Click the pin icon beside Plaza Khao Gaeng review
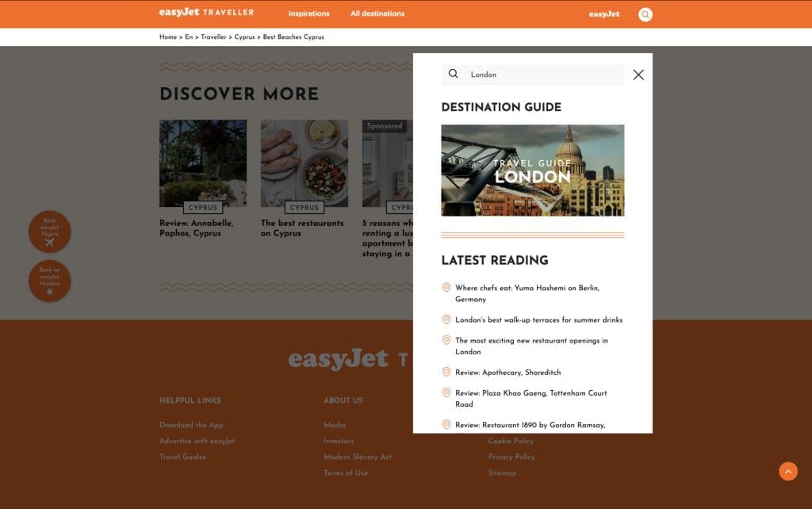 point(446,392)
